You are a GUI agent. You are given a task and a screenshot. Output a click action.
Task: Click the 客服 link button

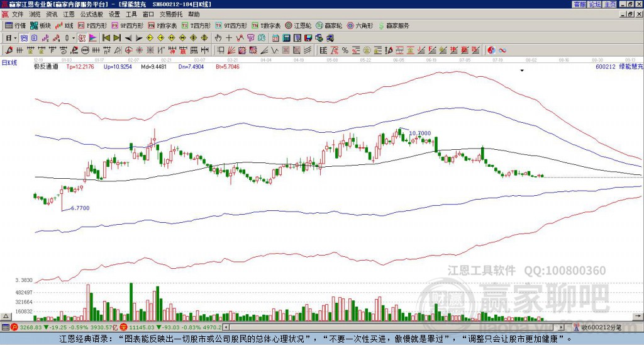(x=580, y=4)
